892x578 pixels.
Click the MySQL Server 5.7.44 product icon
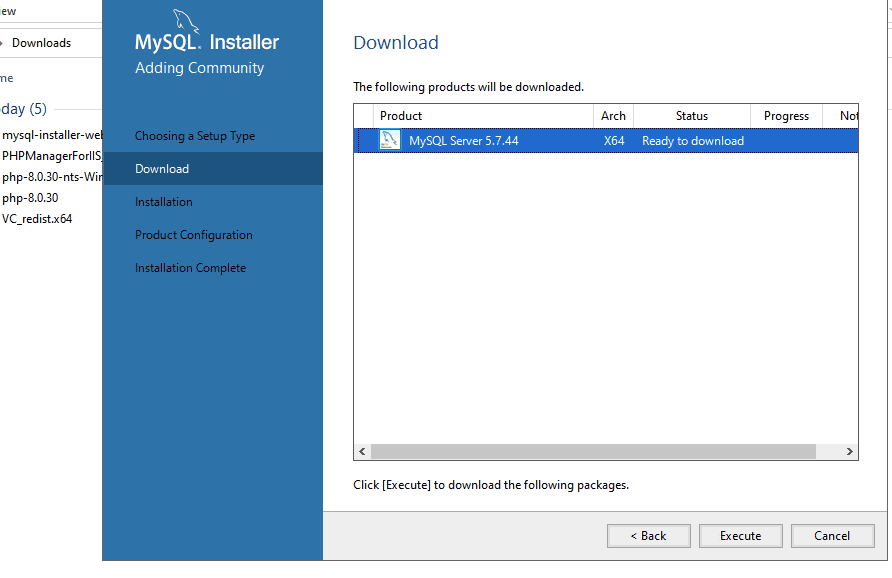pyautogui.click(x=389, y=141)
